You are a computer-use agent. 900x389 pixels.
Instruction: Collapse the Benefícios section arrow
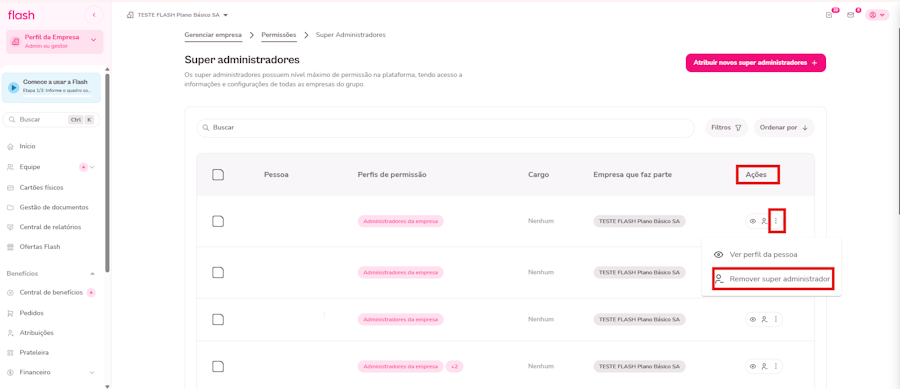(x=92, y=274)
